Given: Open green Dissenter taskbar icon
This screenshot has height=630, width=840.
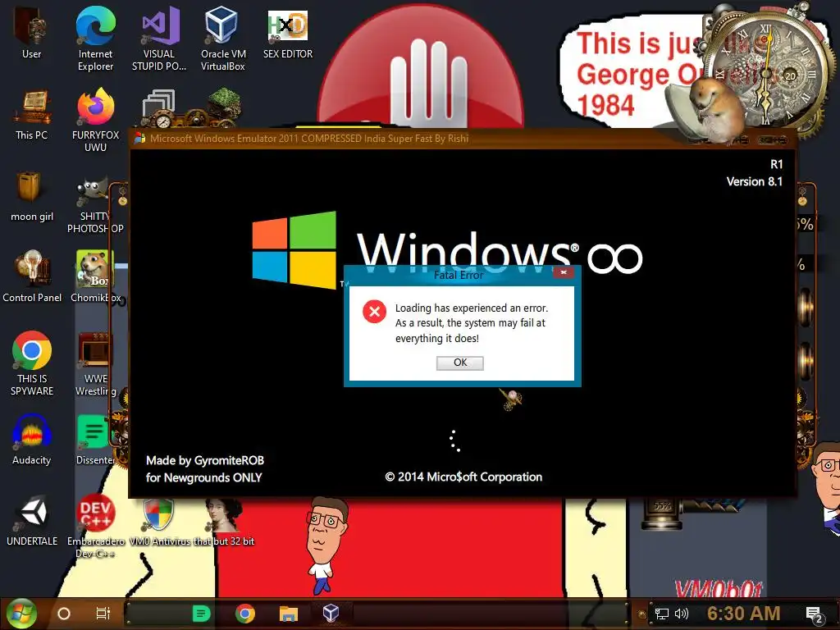Looking at the screenshot, I should tap(202, 614).
